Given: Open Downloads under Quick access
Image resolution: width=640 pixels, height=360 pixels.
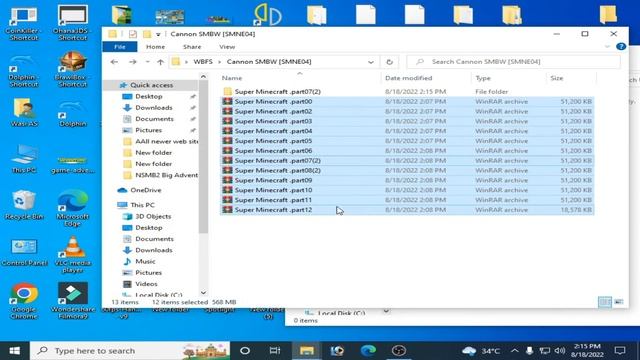Looking at the screenshot, I should 153,108.
